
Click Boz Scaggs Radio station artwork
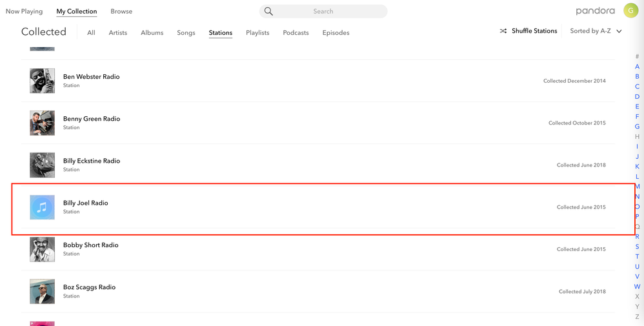coord(42,291)
